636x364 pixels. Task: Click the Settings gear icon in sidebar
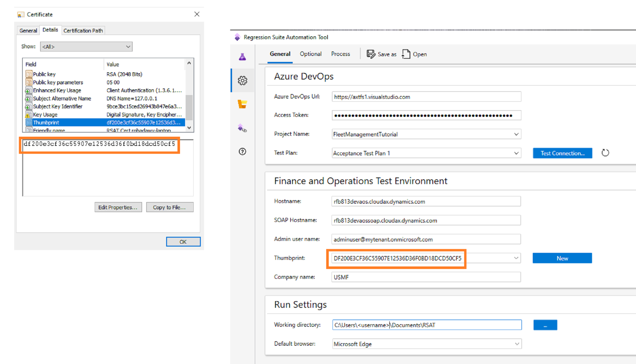coord(243,80)
